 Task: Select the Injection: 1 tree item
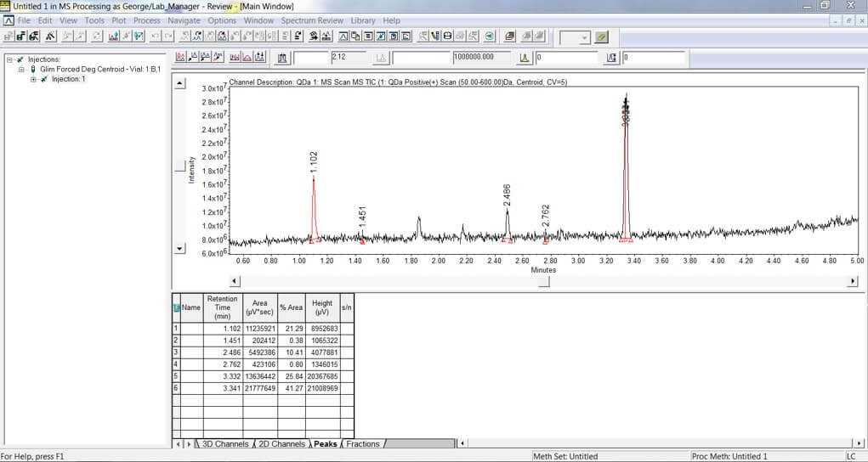[x=68, y=79]
